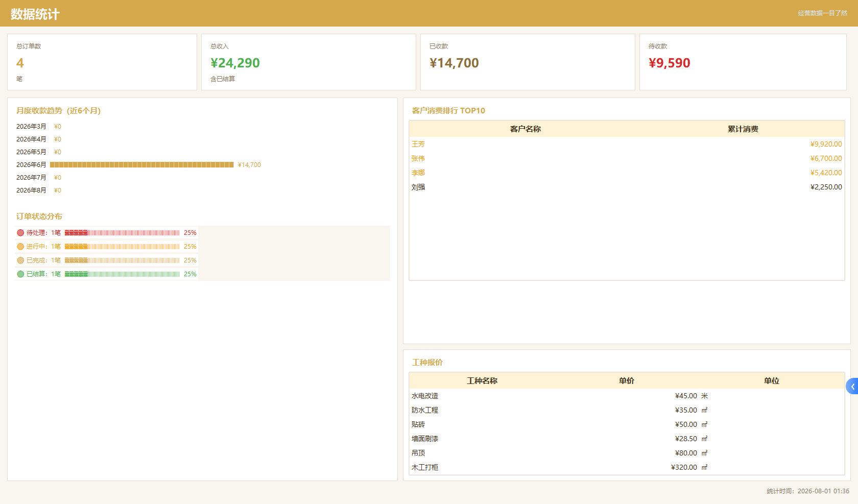This screenshot has height=504, width=858.
Task: Open customer 张伟 in ranking
Action: [418, 158]
